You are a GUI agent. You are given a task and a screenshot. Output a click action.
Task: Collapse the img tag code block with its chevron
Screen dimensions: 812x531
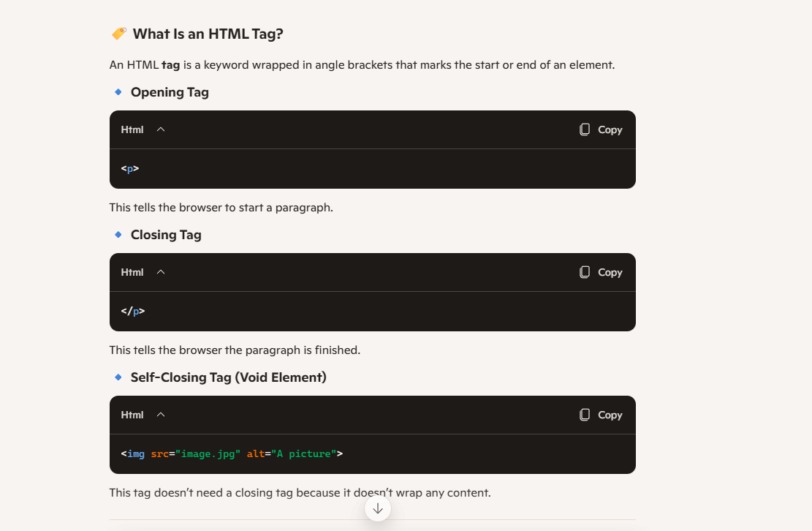tap(161, 415)
